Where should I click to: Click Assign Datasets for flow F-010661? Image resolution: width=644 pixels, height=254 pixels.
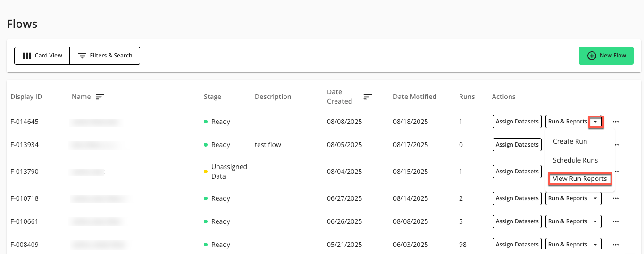[517, 221]
